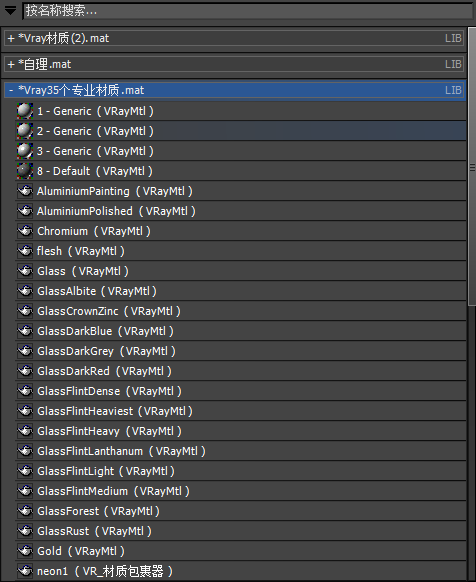
Task: Choose the GlassFlintDense (VRayMtl) material
Action: pos(241,392)
